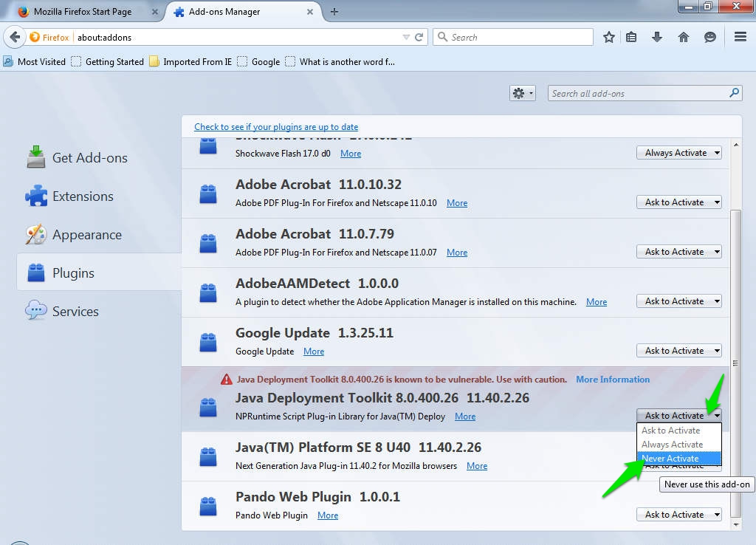This screenshot has height=545, width=756.
Task: Reload the page with the refresh icon
Action: [419, 37]
